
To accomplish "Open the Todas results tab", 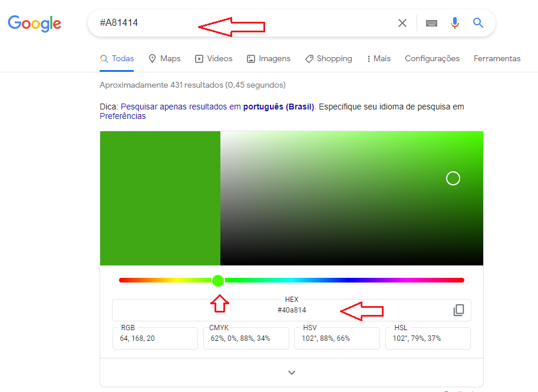I will (x=117, y=59).
